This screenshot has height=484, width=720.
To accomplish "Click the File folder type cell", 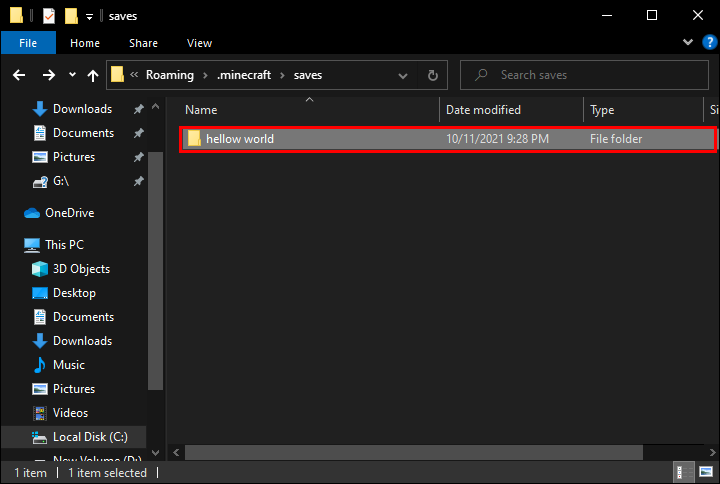I will (616, 139).
